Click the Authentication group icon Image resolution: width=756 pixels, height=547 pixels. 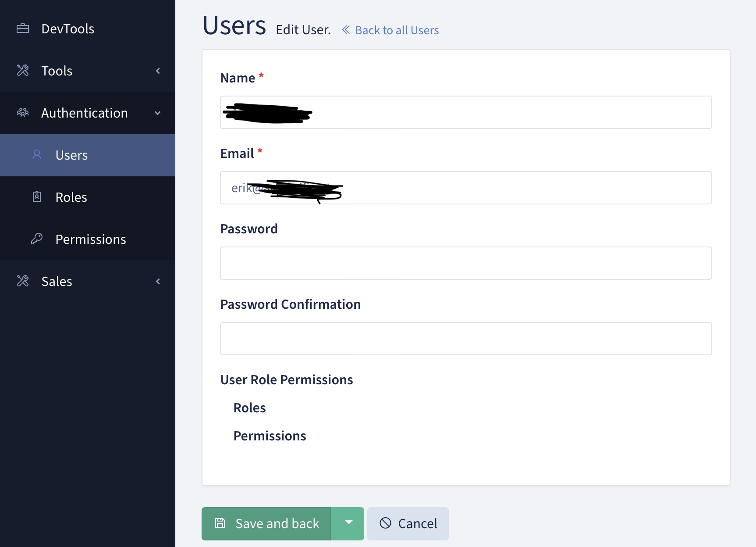click(x=23, y=113)
